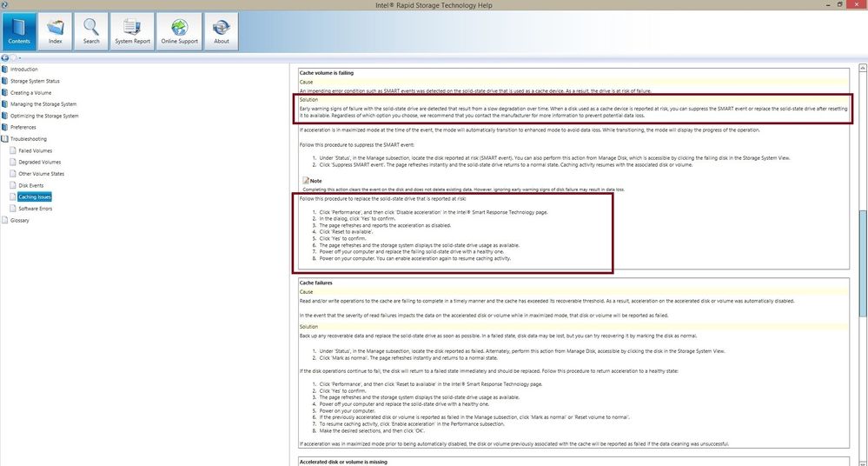
Task: Open the Disk Events page
Action: pos(30,186)
